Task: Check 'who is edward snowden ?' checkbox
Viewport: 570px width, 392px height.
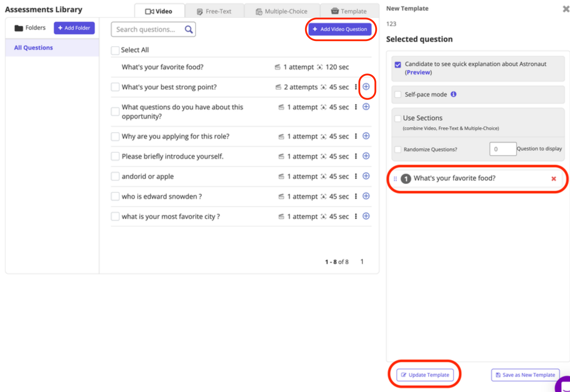Action: pyautogui.click(x=115, y=196)
